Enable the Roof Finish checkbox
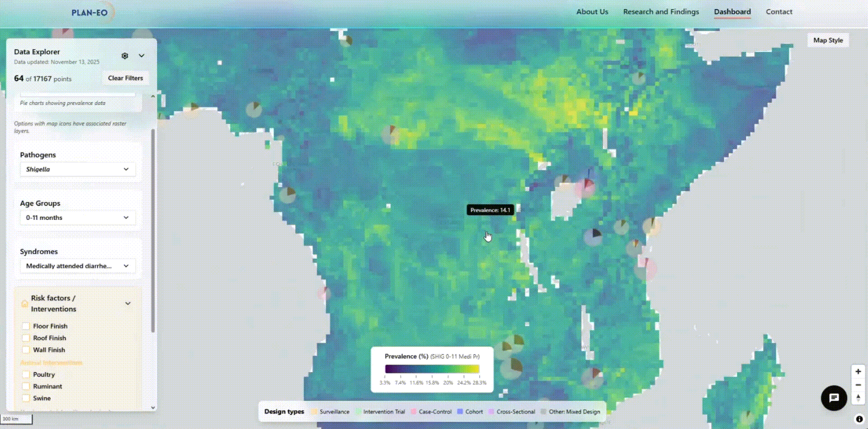The image size is (868, 429). tap(26, 338)
